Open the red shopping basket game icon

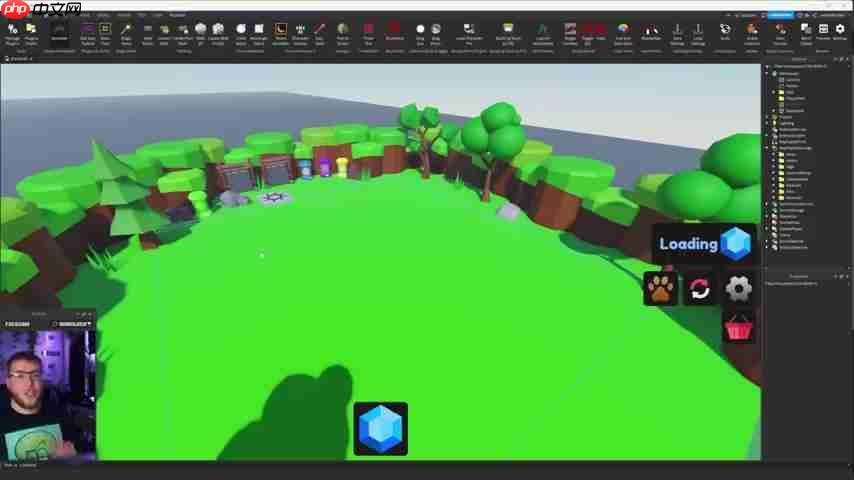[739, 328]
